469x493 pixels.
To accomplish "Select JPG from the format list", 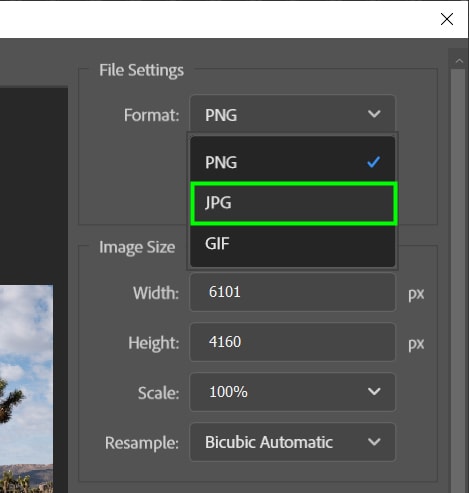I will [x=294, y=203].
